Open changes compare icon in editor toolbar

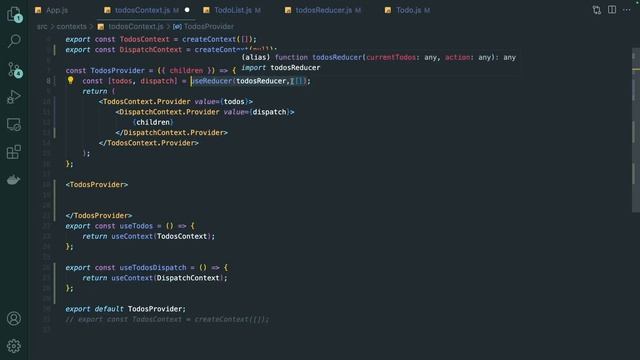pyautogui.click(x=597, y=10)
